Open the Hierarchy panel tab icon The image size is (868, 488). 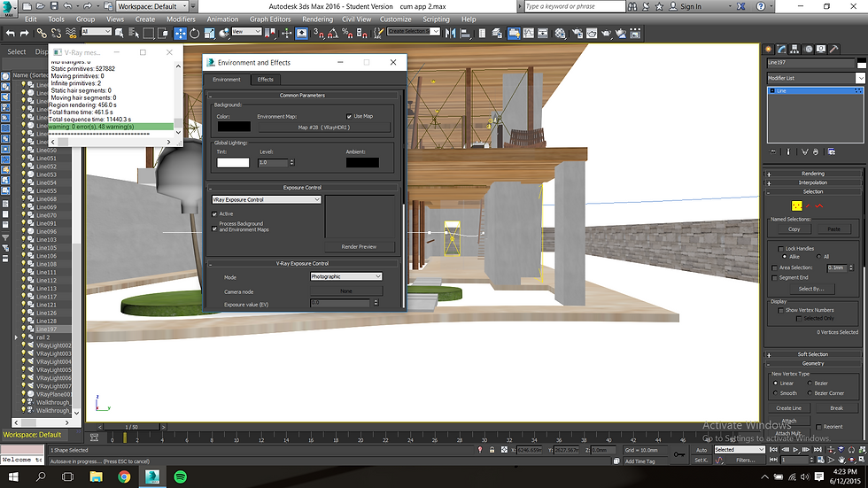(x=794, y=50)
